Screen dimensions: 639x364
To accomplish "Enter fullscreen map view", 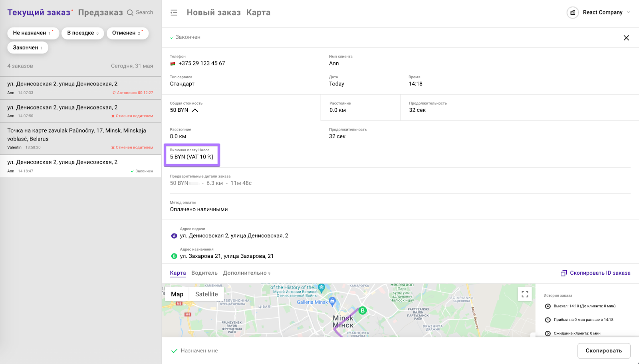I will 524,294.
